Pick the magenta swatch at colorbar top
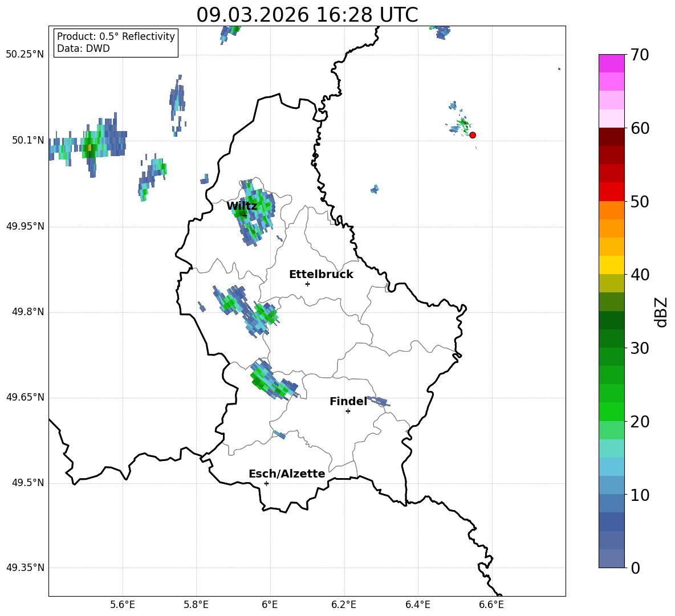Screen dimensions: 675x616 click(x=612, y=63)
